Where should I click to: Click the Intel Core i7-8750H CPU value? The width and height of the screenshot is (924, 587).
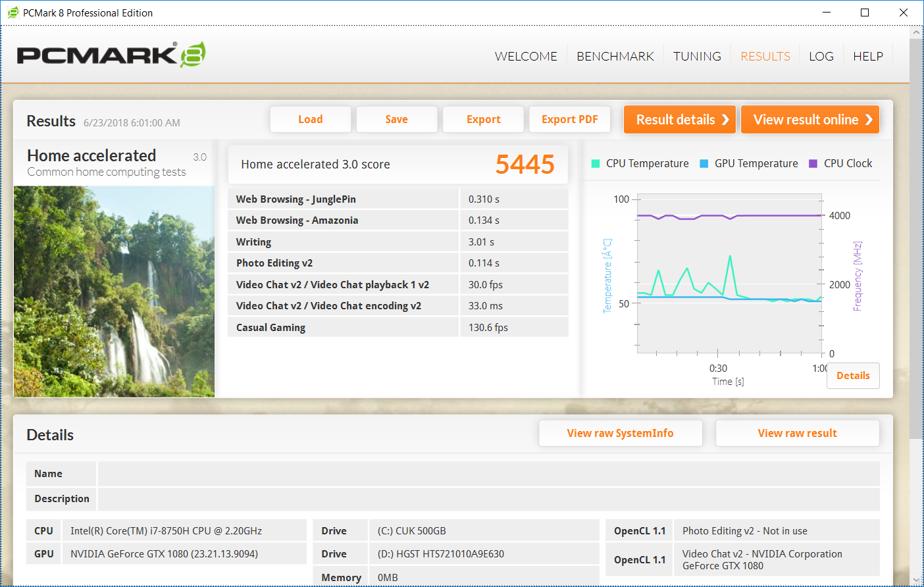pos(167,531)
